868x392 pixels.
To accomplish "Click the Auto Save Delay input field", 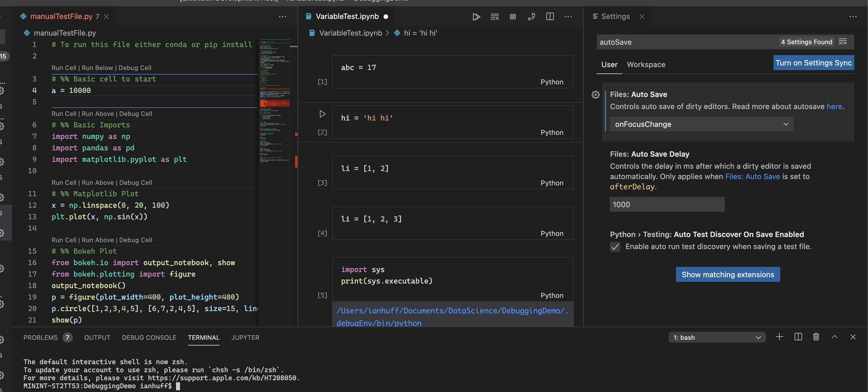I will (666, 204).
